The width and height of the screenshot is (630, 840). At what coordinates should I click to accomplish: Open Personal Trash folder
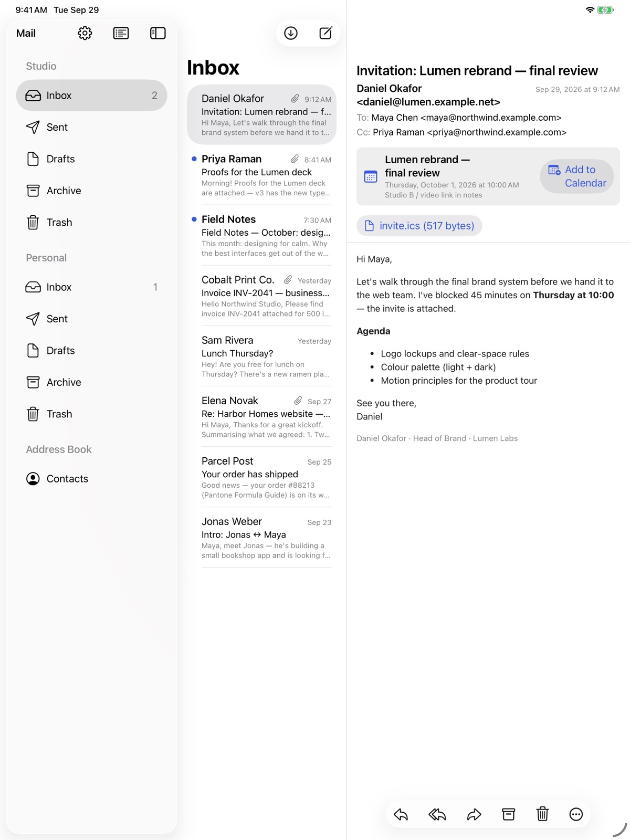pos(91,414)
